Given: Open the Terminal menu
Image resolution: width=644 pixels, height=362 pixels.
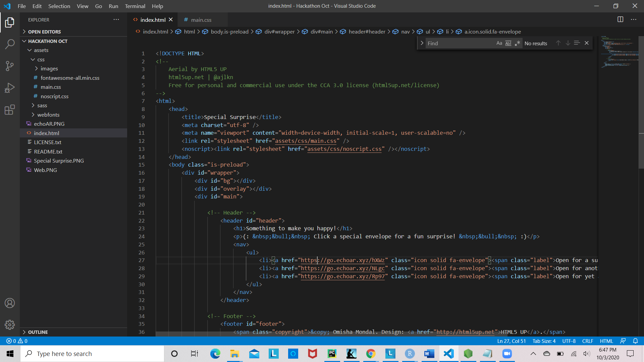Looking at the screenshot, I should point(135,6).
